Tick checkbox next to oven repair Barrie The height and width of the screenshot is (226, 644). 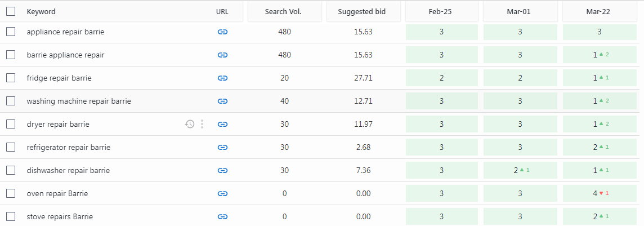pyautogui.click(x=11, y=193)
